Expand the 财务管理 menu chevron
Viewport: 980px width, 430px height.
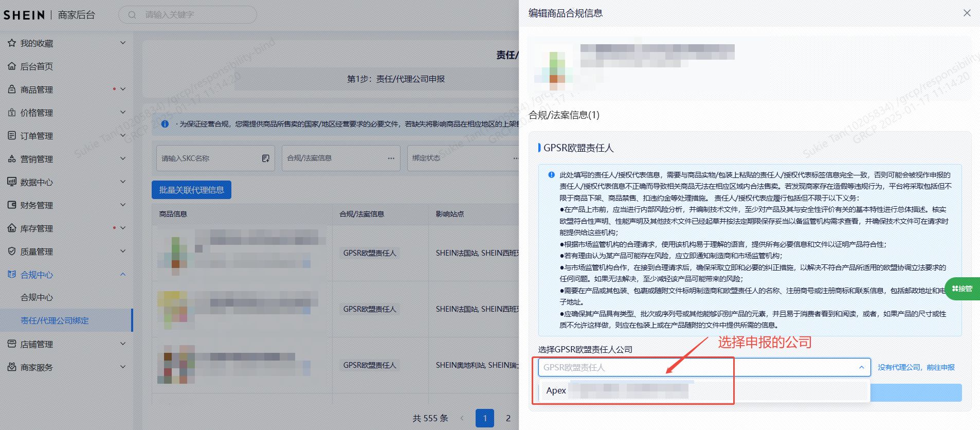pos(123,205)
